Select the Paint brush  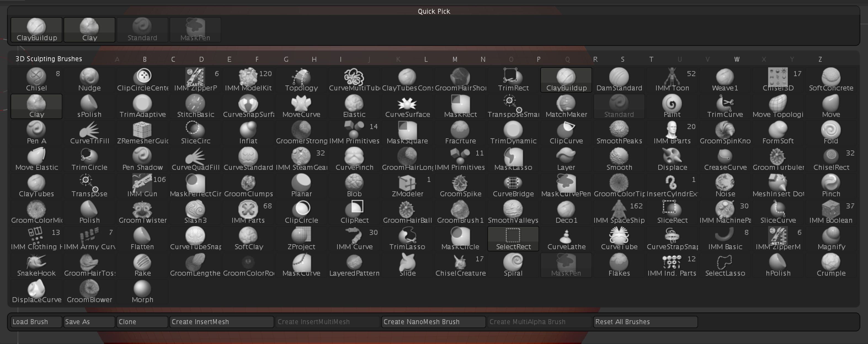click(672, 106)
